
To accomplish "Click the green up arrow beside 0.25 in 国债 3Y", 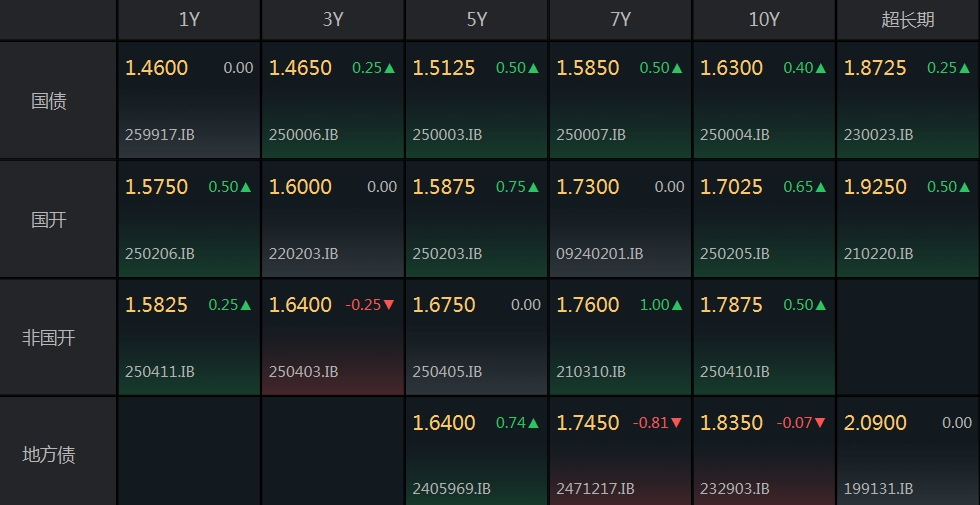I will point(390,68).
